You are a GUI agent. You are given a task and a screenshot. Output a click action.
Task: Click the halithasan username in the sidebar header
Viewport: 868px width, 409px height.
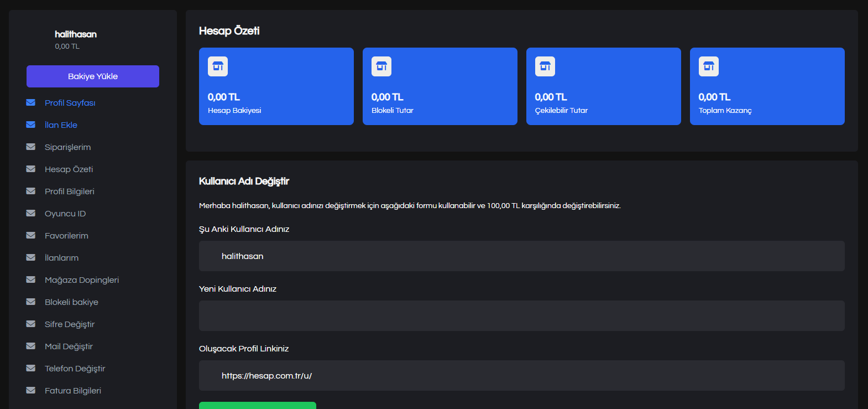pos(76,34)
